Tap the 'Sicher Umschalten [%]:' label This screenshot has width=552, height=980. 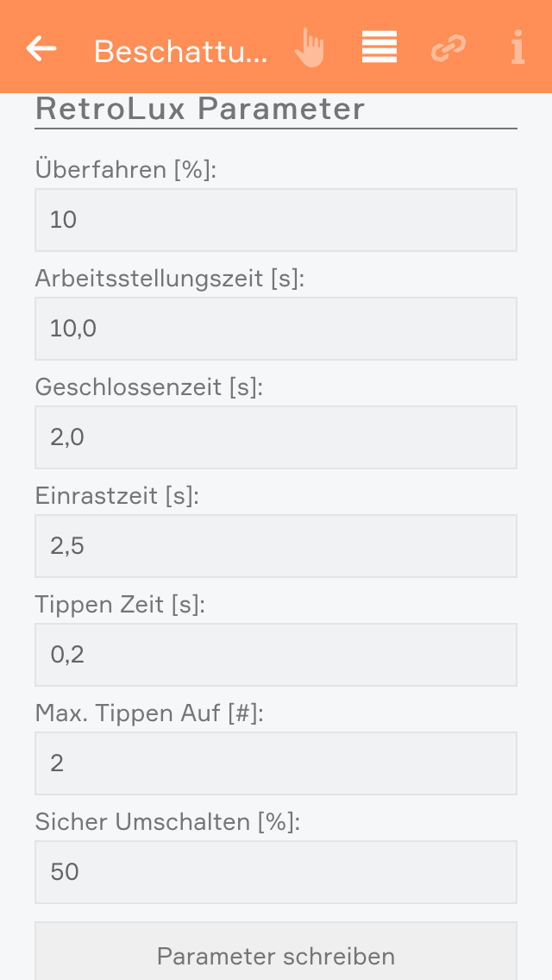(x=168, y=822)
